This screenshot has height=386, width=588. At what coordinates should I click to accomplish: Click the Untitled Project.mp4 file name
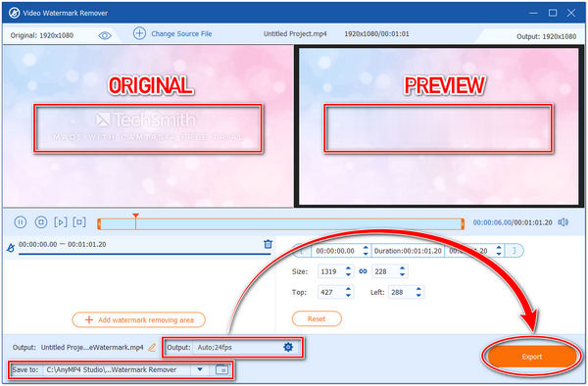point(295,33)
